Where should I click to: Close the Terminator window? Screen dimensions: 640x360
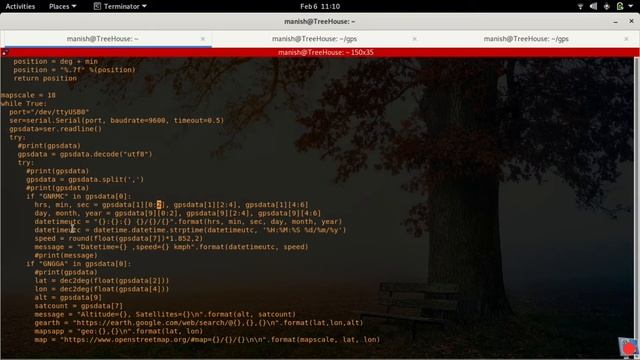(x=631, y=21)
